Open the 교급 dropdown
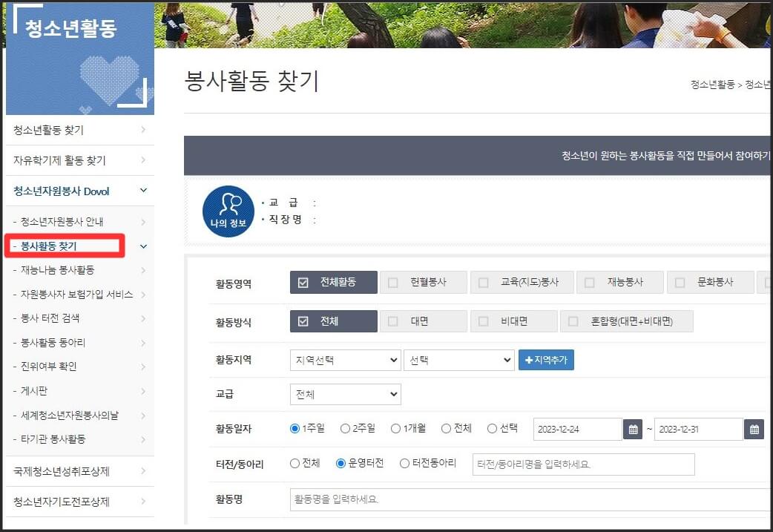The width and height of the screenshot is (773, 532). 344,393
